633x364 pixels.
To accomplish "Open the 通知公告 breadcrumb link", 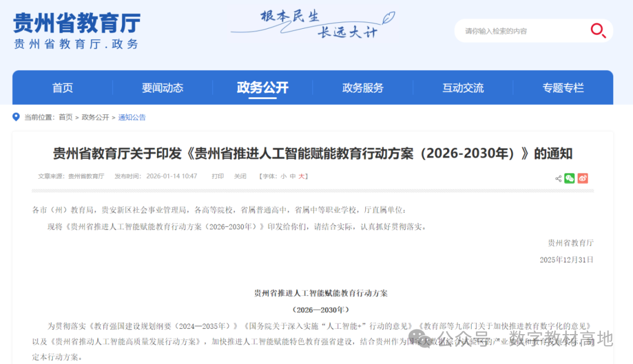I will [x=132, y=117].
